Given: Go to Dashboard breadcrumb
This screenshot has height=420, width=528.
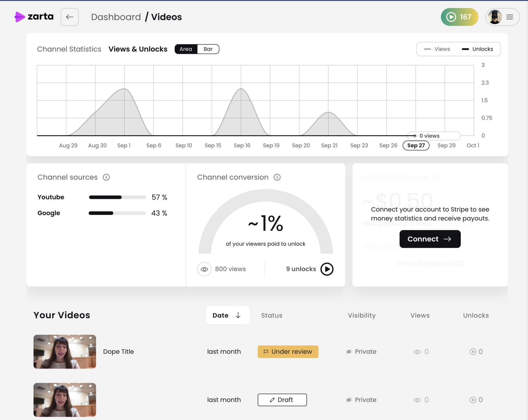Looking at the screenshot, I should pyautogui.click(x=116, y=17).
